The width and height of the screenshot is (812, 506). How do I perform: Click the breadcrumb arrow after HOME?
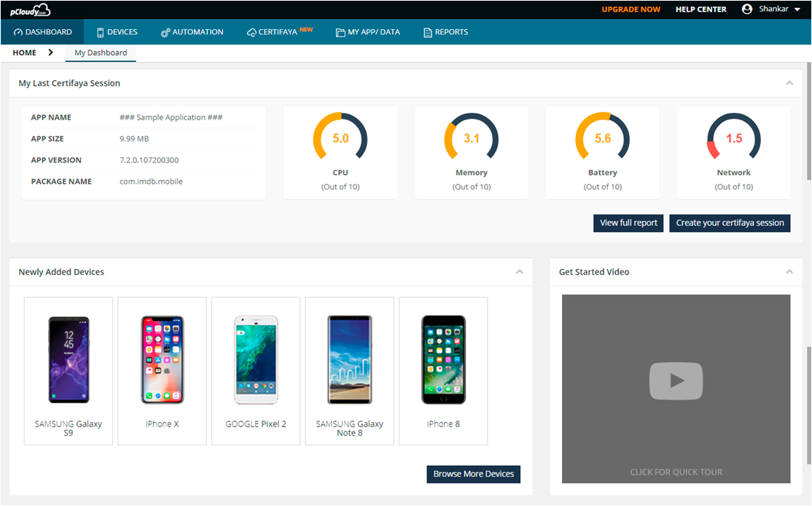coord(51,52)
